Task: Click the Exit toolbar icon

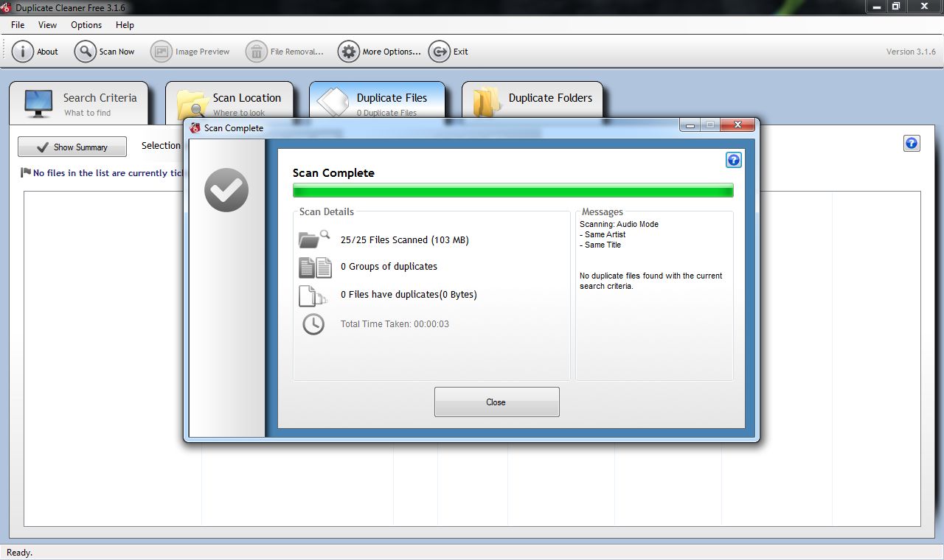Action: (x=439, y=52)
